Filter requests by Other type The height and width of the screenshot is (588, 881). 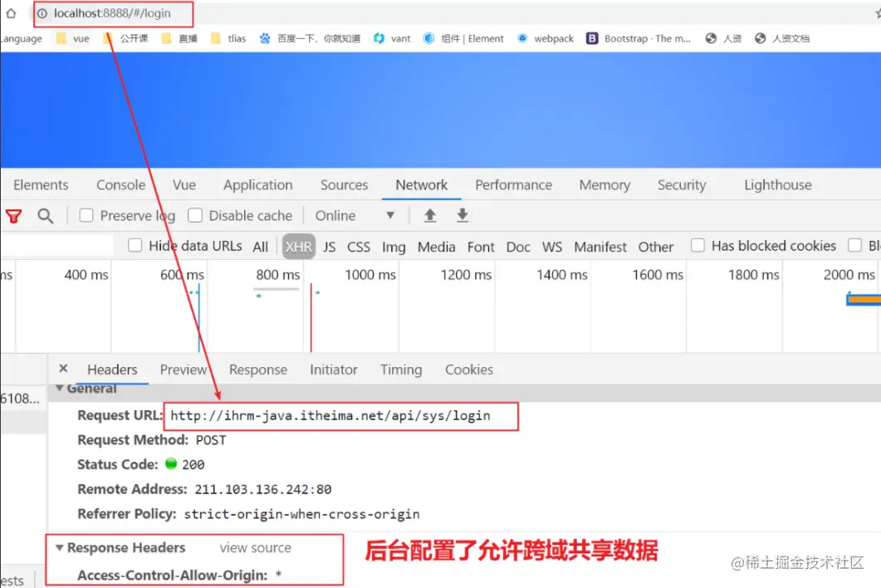(656, 247)
